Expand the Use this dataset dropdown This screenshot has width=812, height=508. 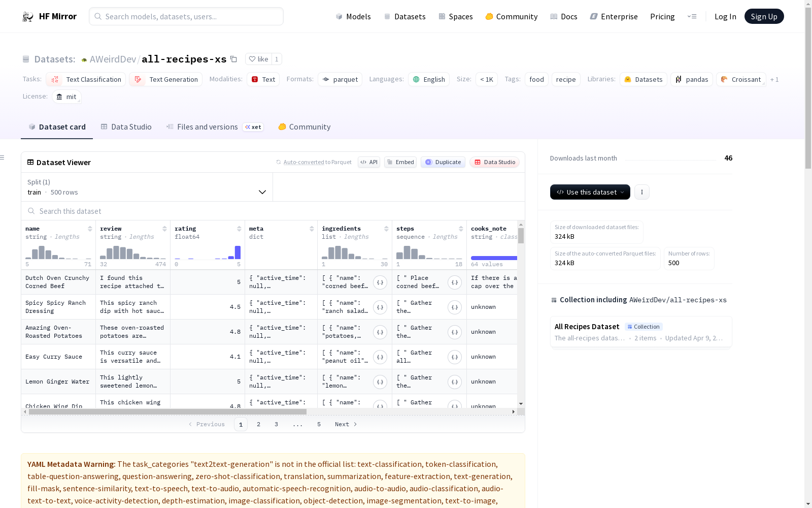[590, 192]
